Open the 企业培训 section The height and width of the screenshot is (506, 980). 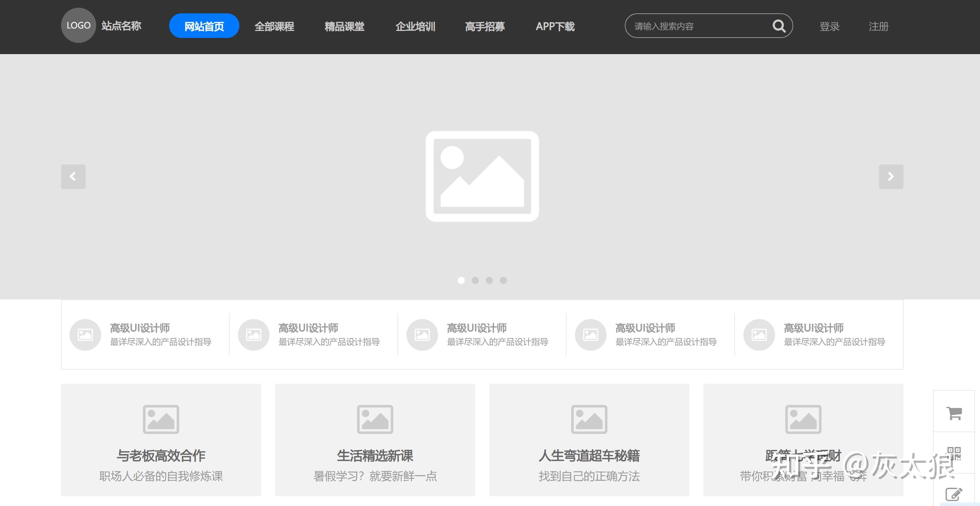[x=416, y=26]
